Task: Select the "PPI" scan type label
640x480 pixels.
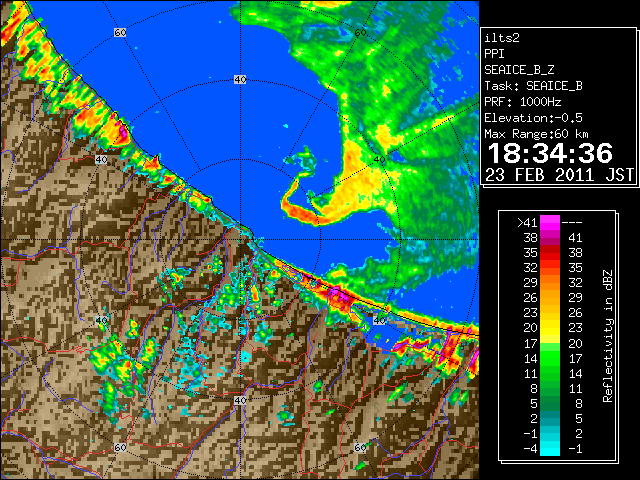Action: [x=494, y=54]
